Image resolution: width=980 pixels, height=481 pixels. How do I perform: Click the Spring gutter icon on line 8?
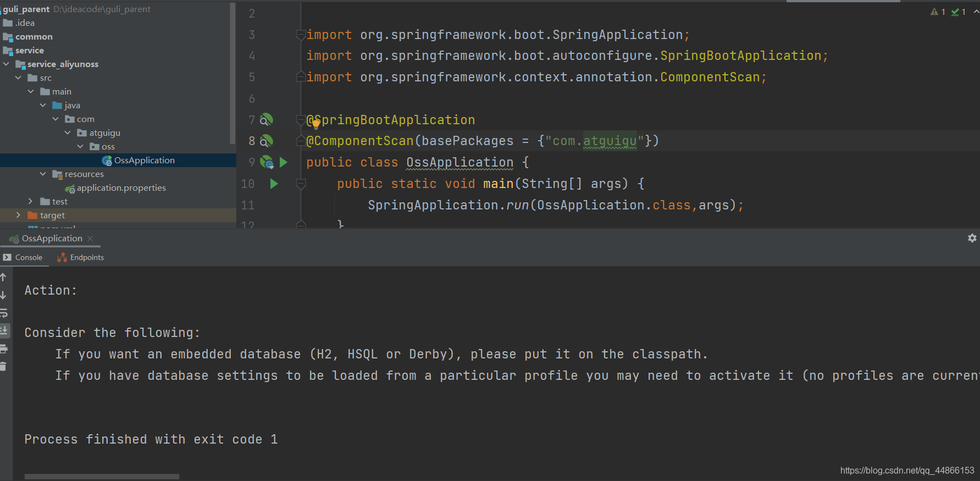coord(266,141)
